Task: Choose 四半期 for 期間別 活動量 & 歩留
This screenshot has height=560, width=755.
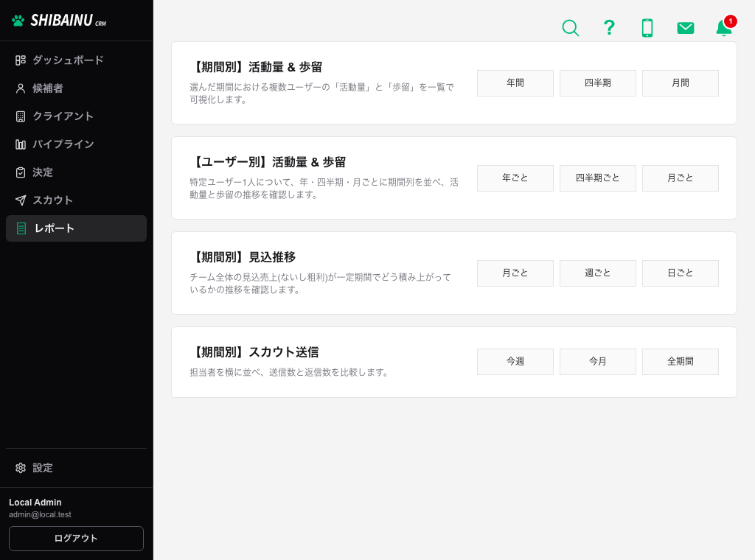Action: pyautogui.click(x=597, y=83)
